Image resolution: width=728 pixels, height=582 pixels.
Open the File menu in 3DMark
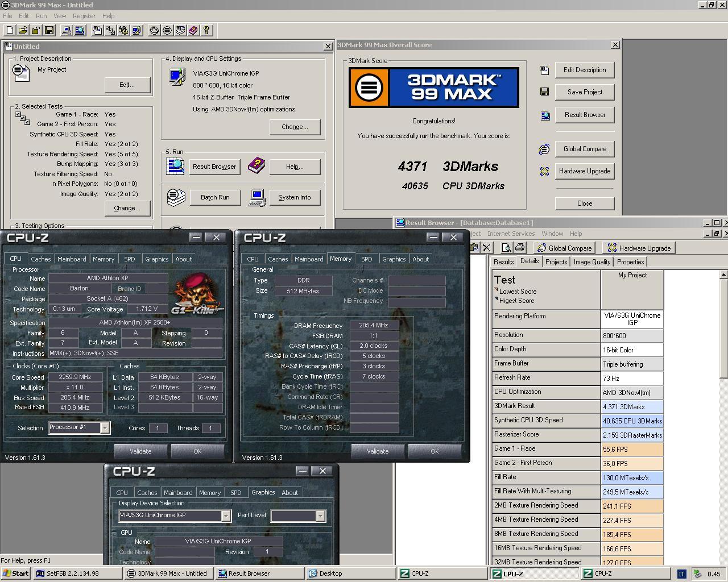[x=7, y=16]
